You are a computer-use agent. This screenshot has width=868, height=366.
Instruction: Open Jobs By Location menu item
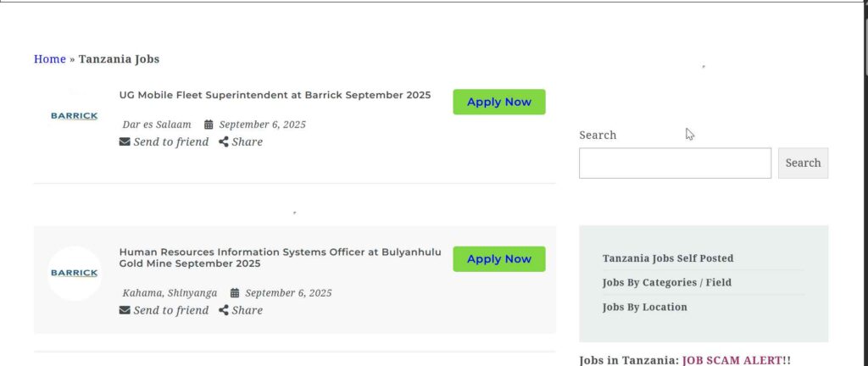[644, 307]
